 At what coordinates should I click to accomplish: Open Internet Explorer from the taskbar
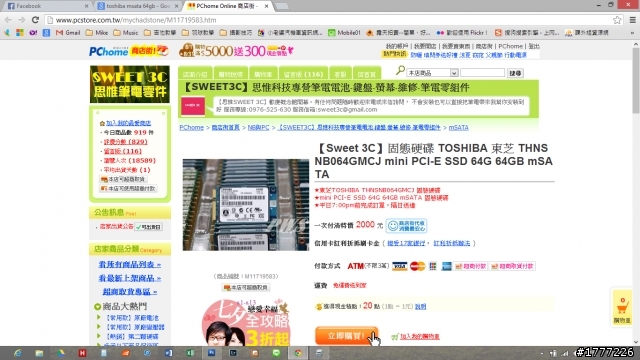pyautogui.click(x=18, y=353)
